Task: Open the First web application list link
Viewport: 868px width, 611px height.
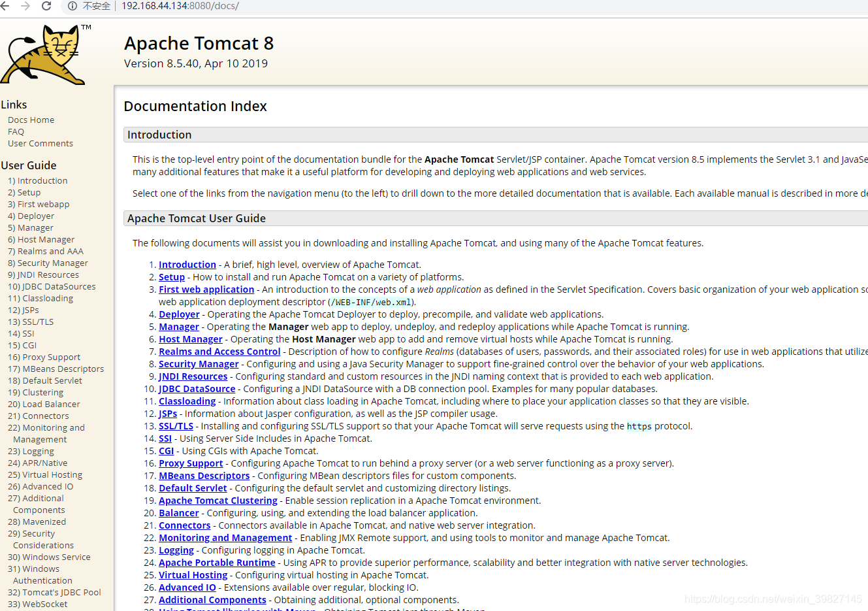Action: [x=206, y=289]
